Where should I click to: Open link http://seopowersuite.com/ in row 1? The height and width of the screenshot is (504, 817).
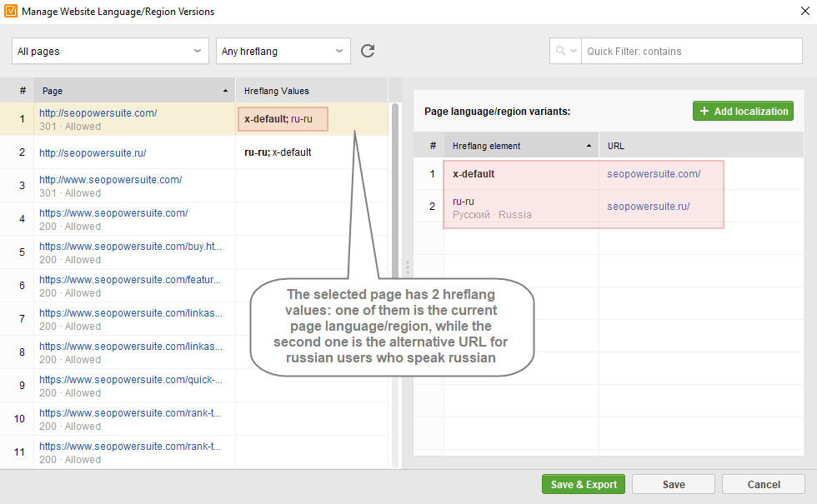[98, 113]
